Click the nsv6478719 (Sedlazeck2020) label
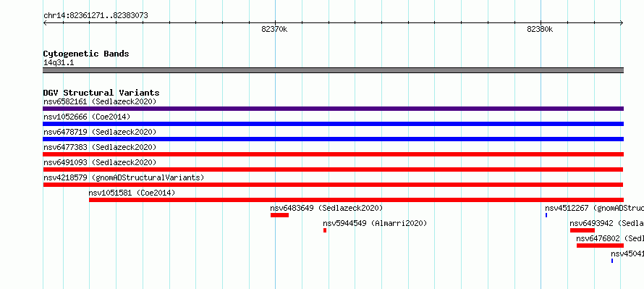Screen dimensions: 644x289 coord(100,132)
